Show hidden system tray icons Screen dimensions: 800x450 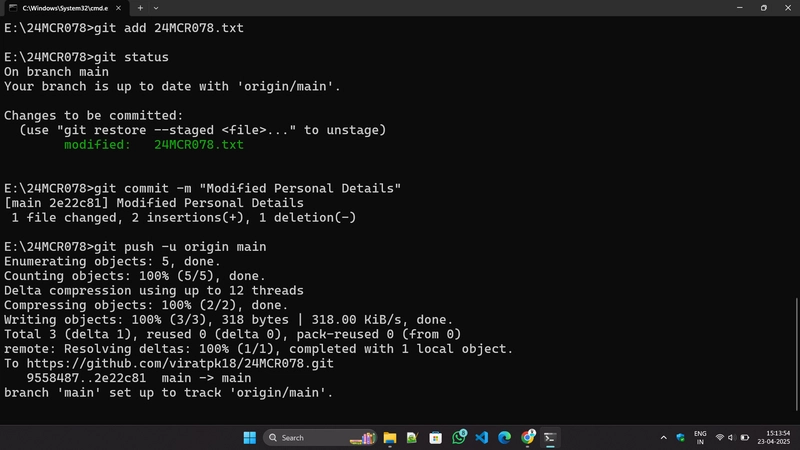tap(663, 438)
